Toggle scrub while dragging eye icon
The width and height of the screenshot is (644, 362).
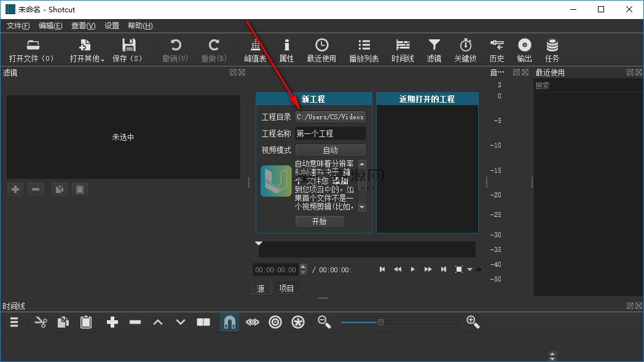tap(253, 323)
